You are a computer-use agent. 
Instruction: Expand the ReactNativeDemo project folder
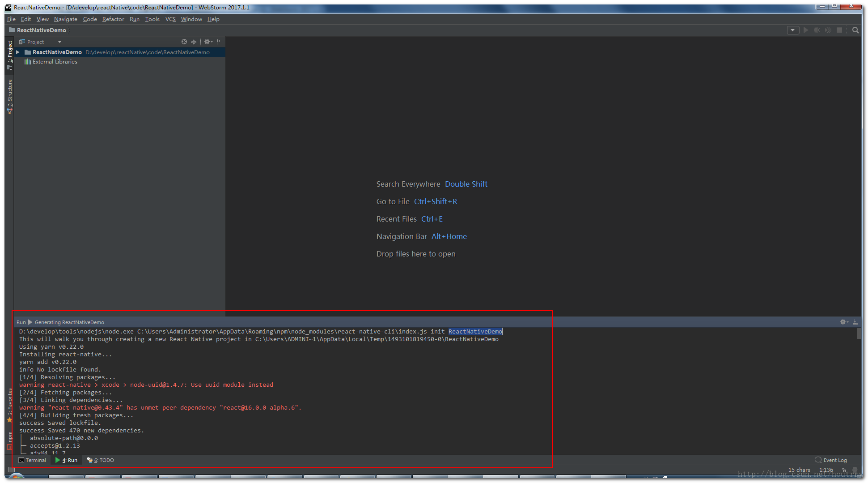18,52
